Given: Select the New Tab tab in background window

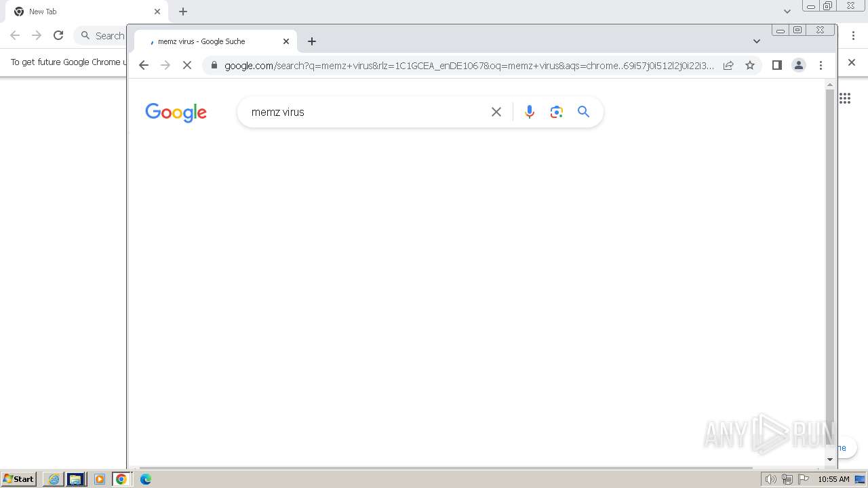Looking at the screenshot, I should click(x=85, y=12).
